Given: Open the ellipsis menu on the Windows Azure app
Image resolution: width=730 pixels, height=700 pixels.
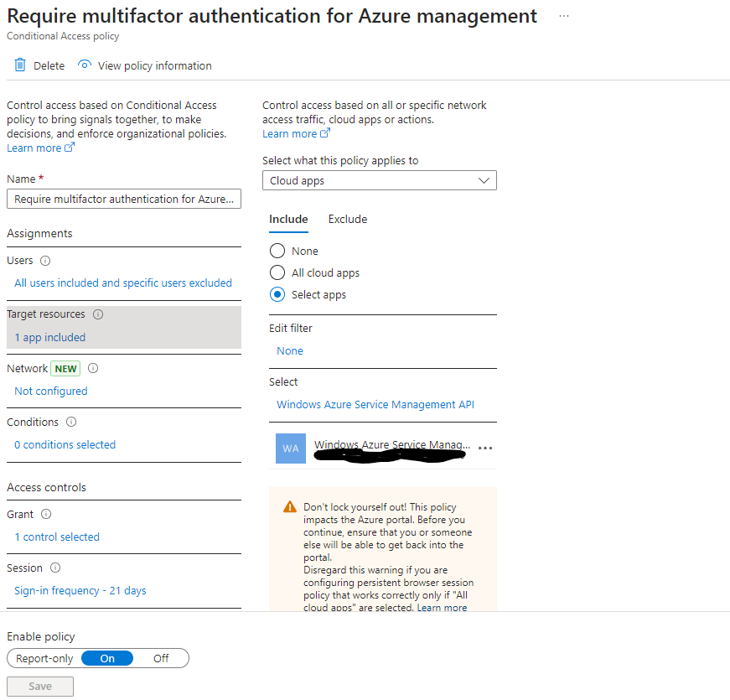Looking at the screenshot, I should 484,449.
